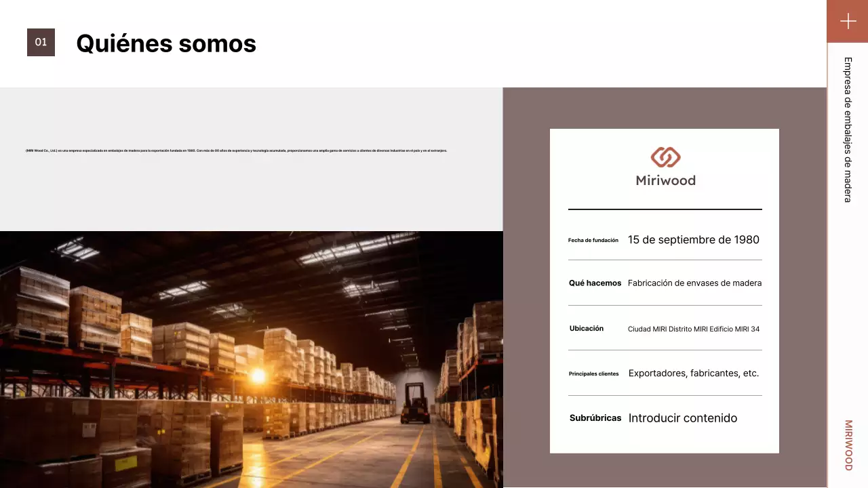Select the white info card panel
The height and width of the screenshot is (488, 868).
[665, 290]
